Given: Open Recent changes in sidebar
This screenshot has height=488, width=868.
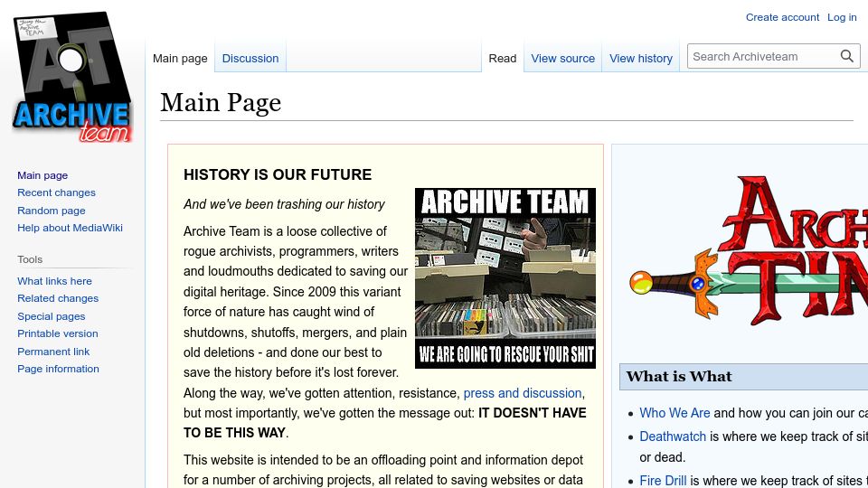Looking at the screenshot, I should coord(56,192).
